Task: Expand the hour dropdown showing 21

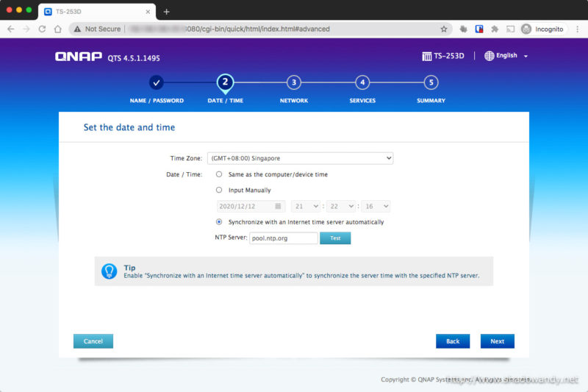Action: click(306, 207)
